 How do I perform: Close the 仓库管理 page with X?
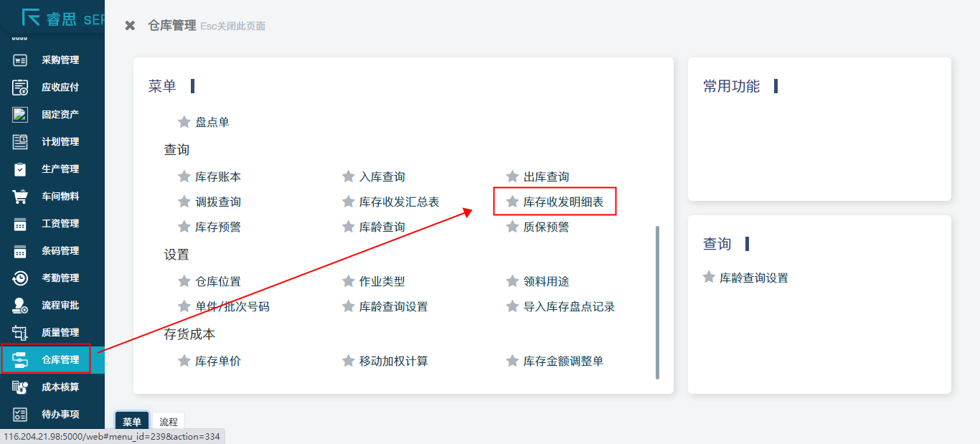130,26
